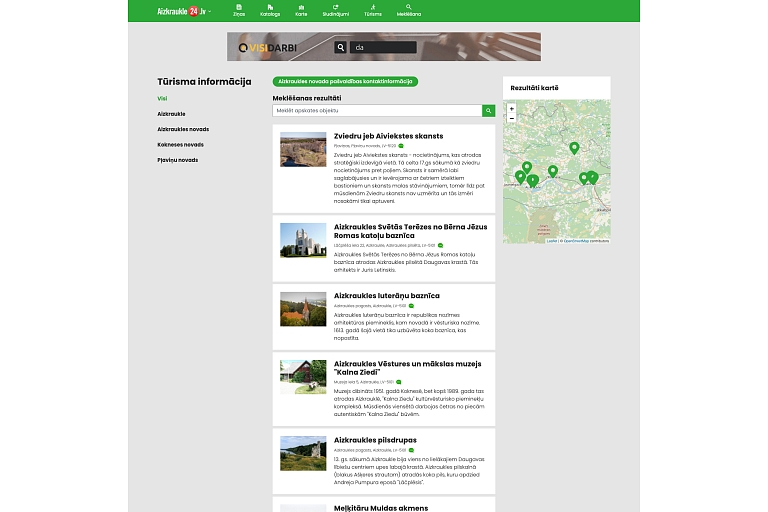Click the Visidarbi banner search field
Viewport: 768px width, 512px height.
(x=383, y=48)
